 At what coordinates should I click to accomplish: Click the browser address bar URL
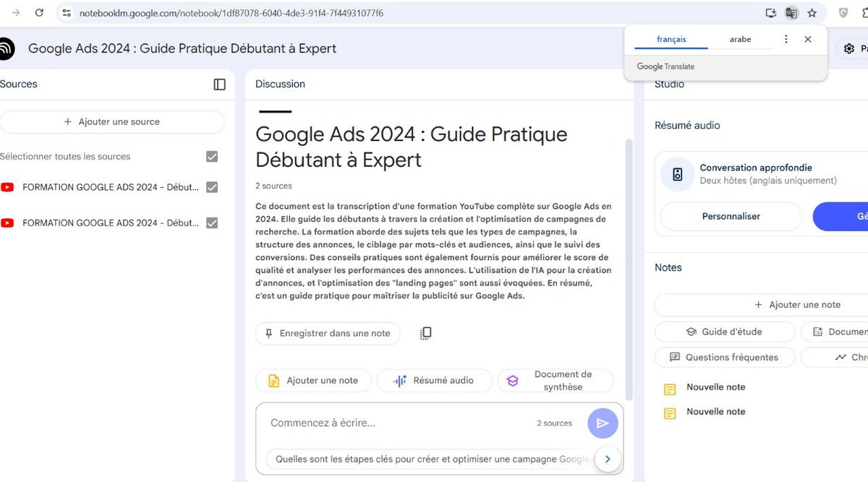[231, 13]
